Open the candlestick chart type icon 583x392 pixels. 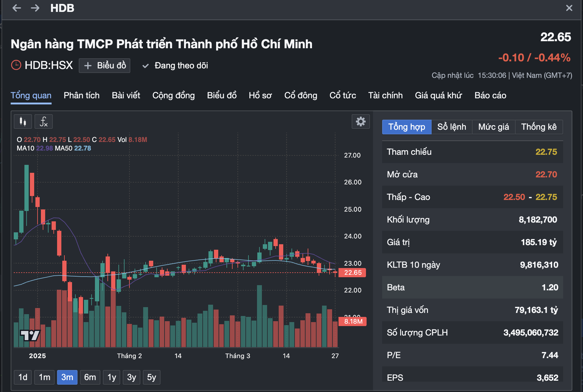(x=23, y=122)
